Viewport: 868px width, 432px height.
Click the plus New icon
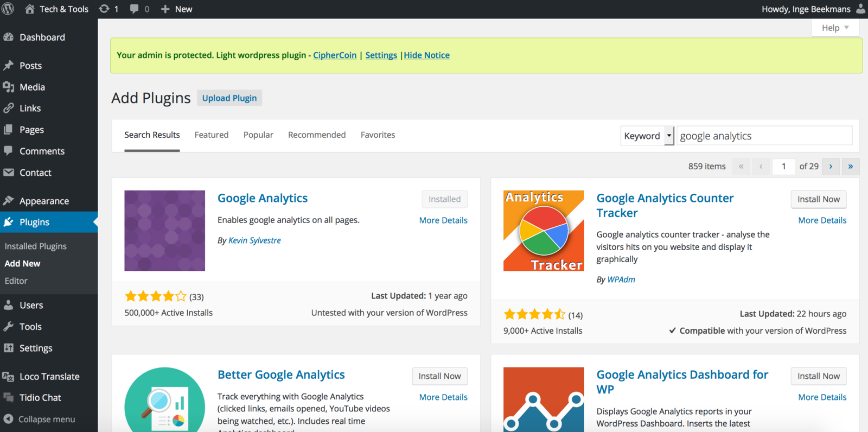[165, 9]
